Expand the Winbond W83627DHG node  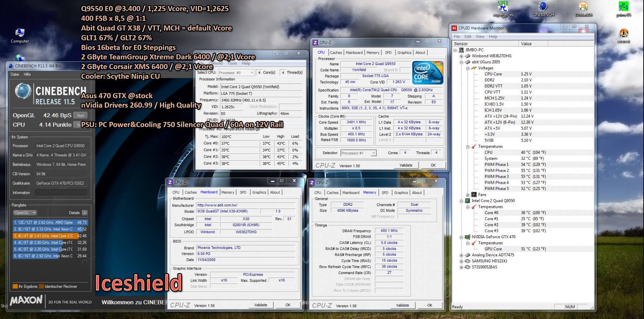(462, 56)
